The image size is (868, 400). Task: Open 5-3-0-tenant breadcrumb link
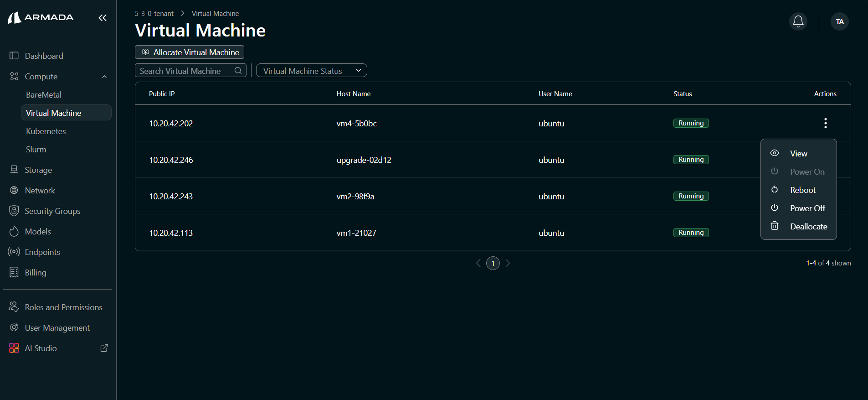(x=154, y=14)
